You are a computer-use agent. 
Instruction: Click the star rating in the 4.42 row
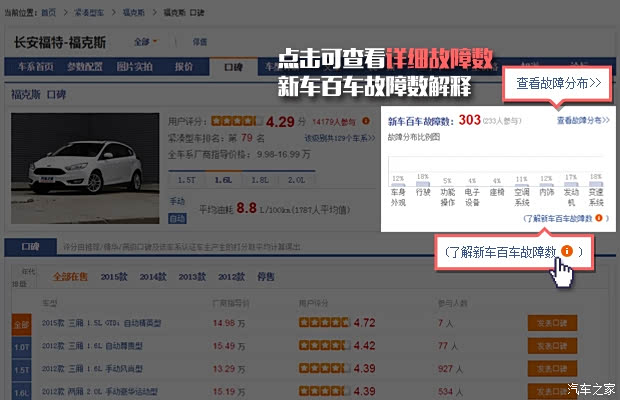325,345
